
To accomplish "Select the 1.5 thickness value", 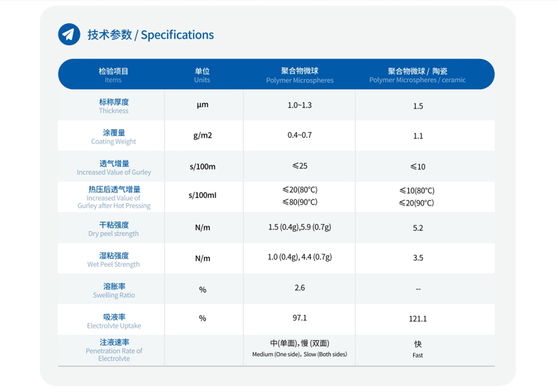I will (x=418, y=106).
